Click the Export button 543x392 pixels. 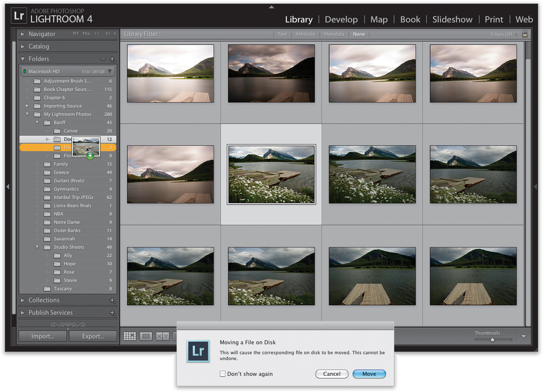pos(93,336)
